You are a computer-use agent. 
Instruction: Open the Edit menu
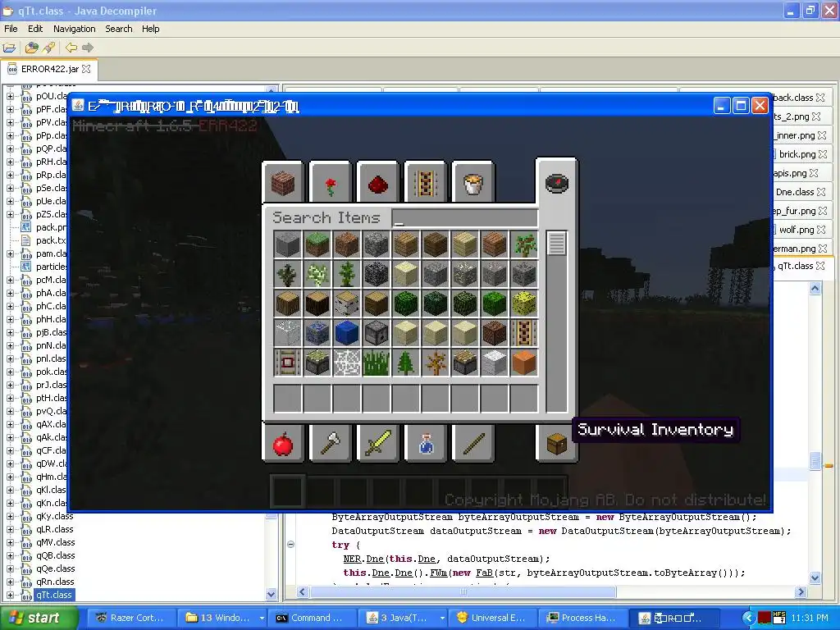click(35, 29)
